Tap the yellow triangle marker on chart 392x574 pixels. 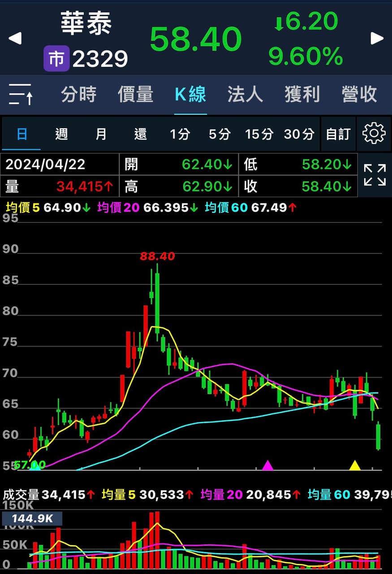tap(355, 465)
